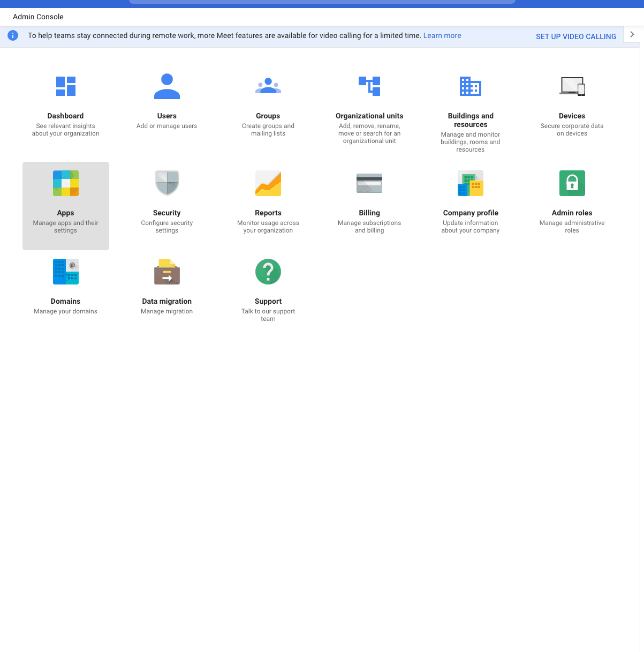Click 'Manage migration' description
The width and height of the screenshot is (644, 652).
167,311
